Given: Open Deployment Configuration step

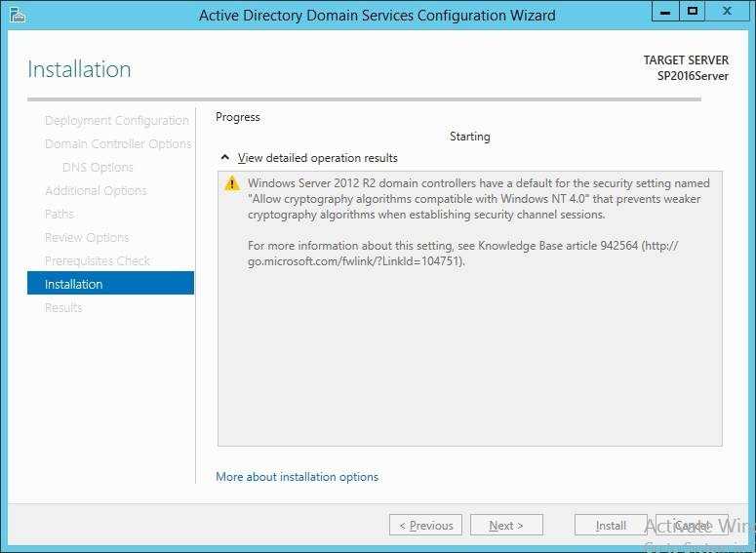Looking at the screenshot, I should (117, 121).
